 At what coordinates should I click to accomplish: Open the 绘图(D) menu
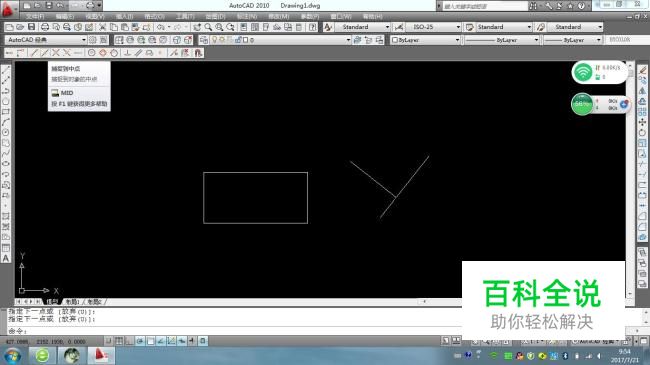[x=215, y=16]
